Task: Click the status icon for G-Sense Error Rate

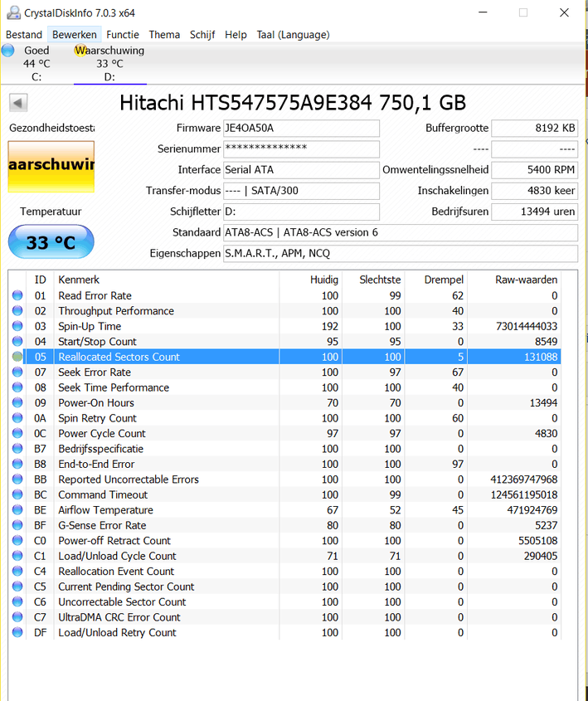Action: (x=17, y=525)
